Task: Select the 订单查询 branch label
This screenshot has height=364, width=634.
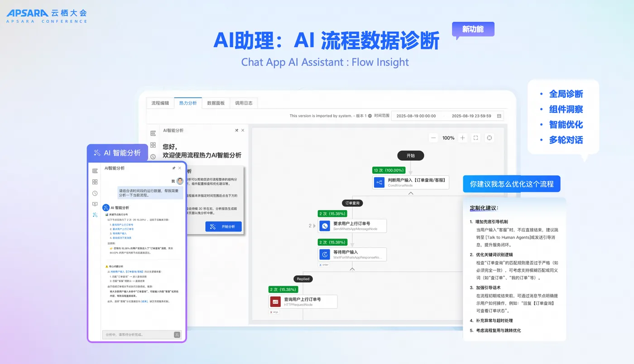Action: (352, 203)
